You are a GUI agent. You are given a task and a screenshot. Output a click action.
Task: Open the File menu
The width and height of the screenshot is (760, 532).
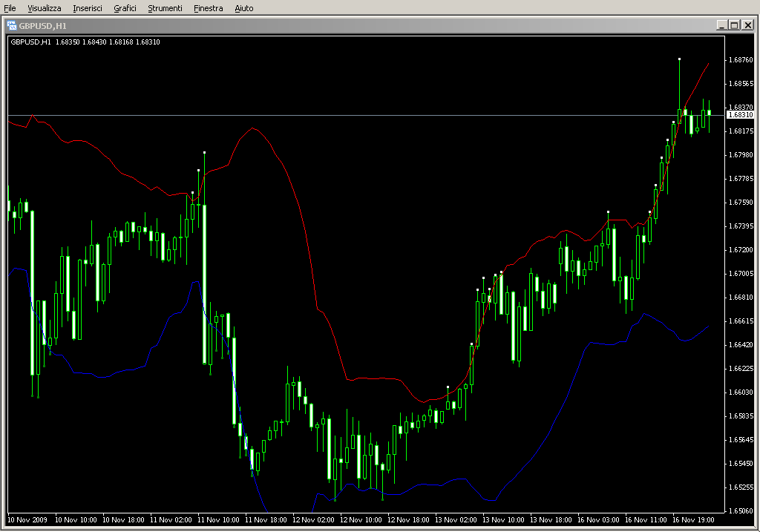click(10, 8)
